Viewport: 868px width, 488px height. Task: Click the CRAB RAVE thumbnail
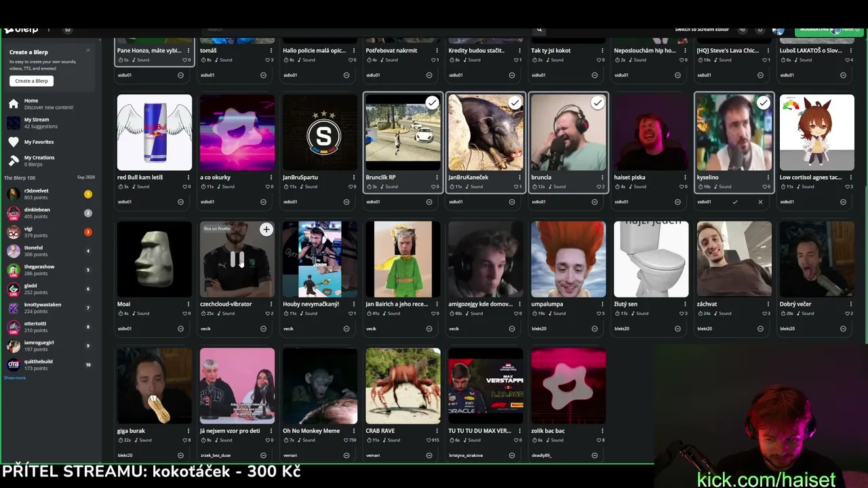point(403,386)
